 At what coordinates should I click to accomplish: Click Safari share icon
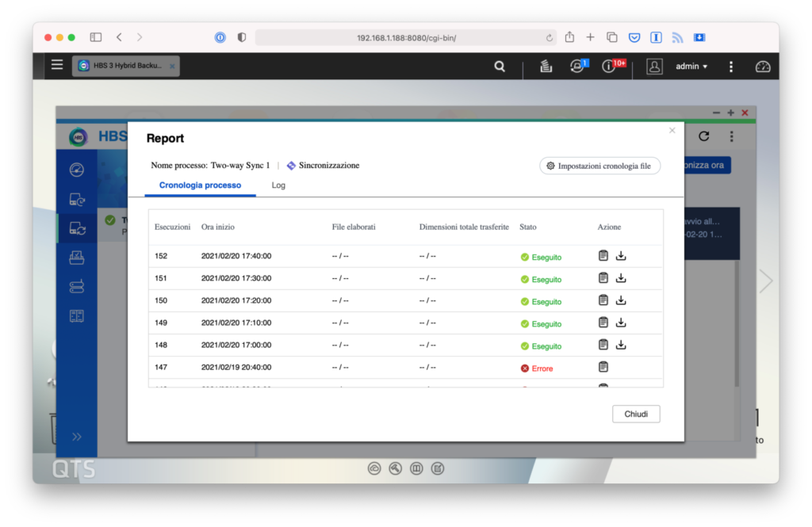tap(569, 37)
